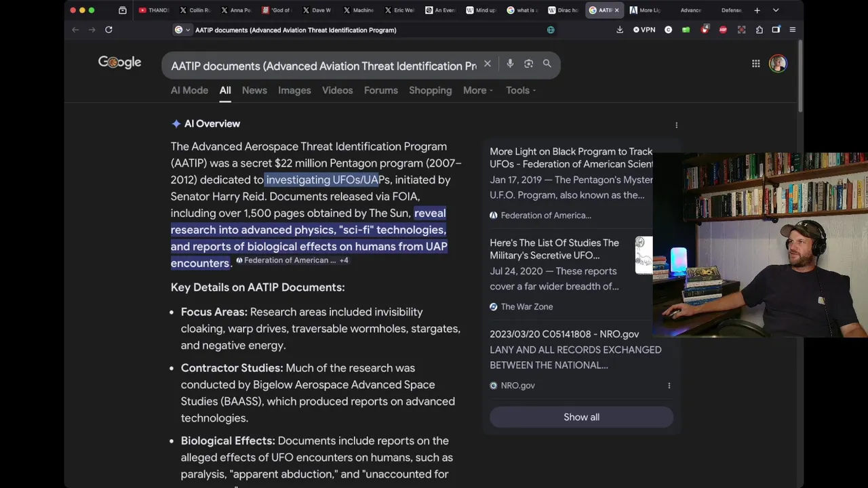
Task: Open 'More Light on Black Program' article
Action: click(571, 158)
